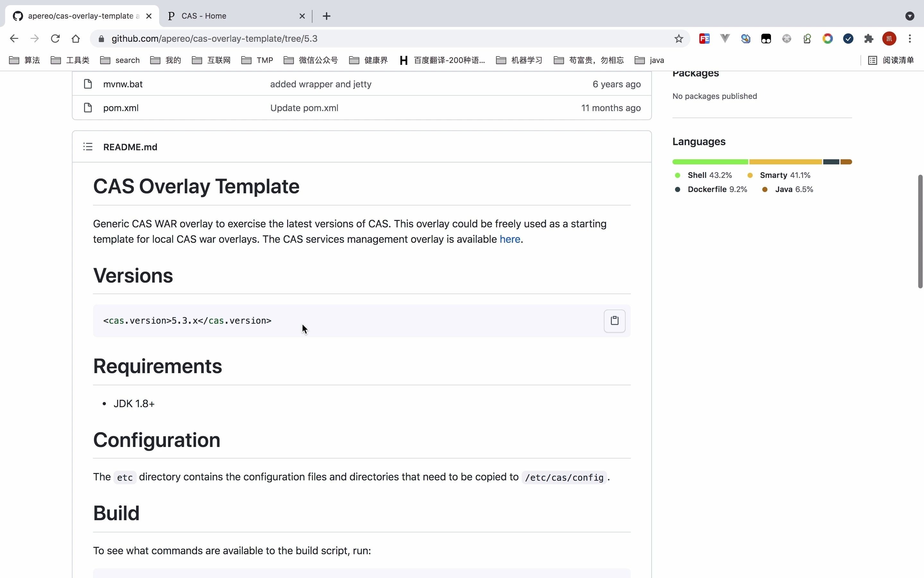Open the tab search dropdown arrow
The height and width of the screenshot is (578, 924).
click(x=910, y=16)
